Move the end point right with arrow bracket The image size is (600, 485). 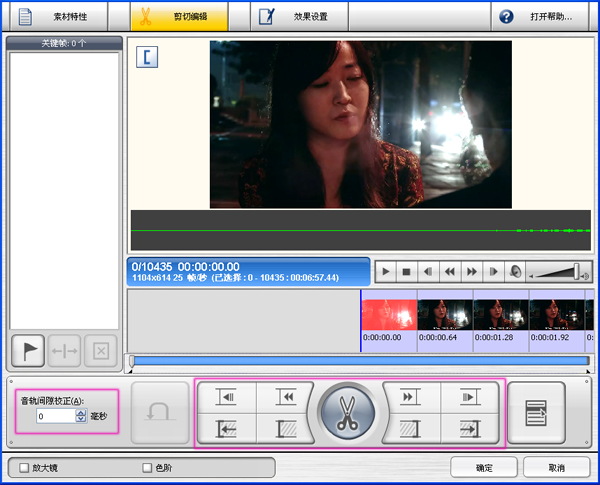470,429
